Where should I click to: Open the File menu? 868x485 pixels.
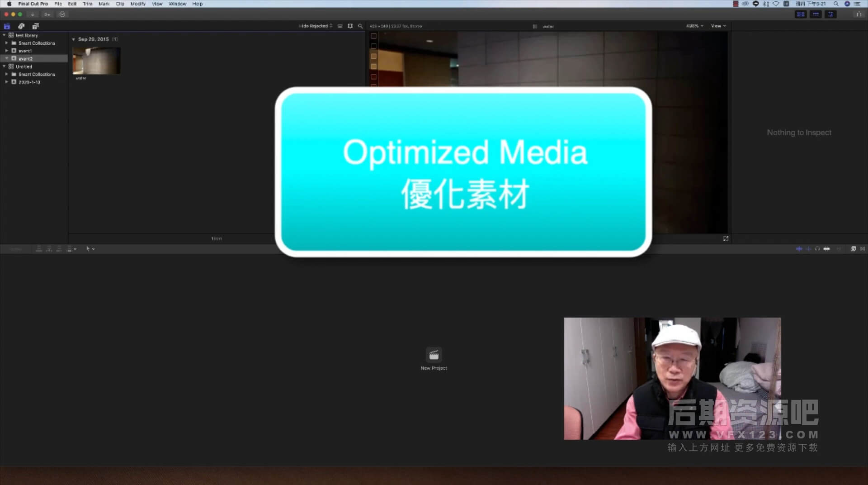[x=58, y=4]
